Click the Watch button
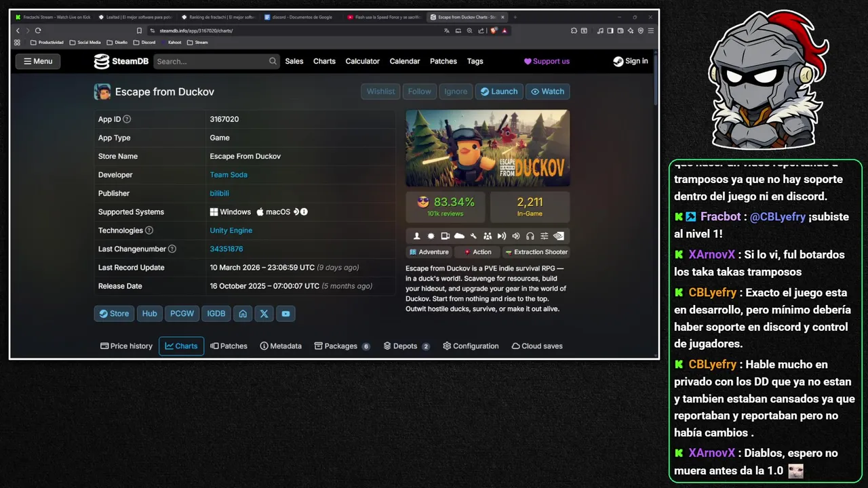Image resolution: width=868 pixels, height=488 pixels. point(547,91)
